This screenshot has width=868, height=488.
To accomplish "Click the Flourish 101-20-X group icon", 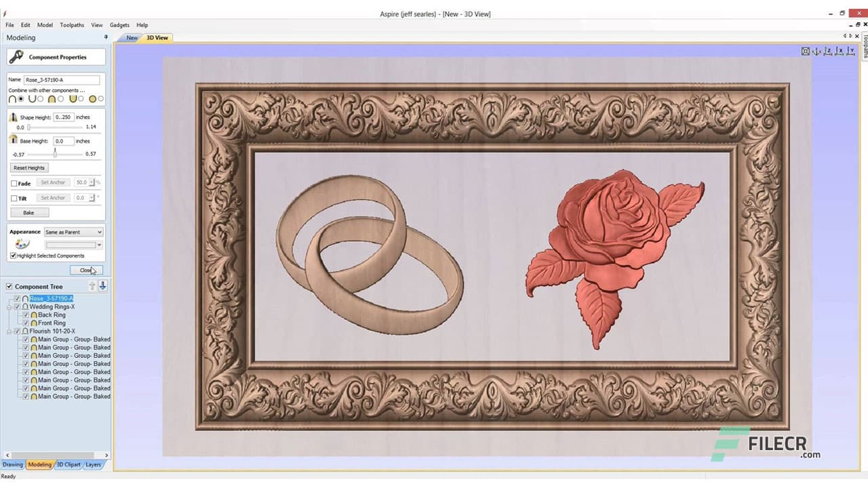I will point(26,331).
